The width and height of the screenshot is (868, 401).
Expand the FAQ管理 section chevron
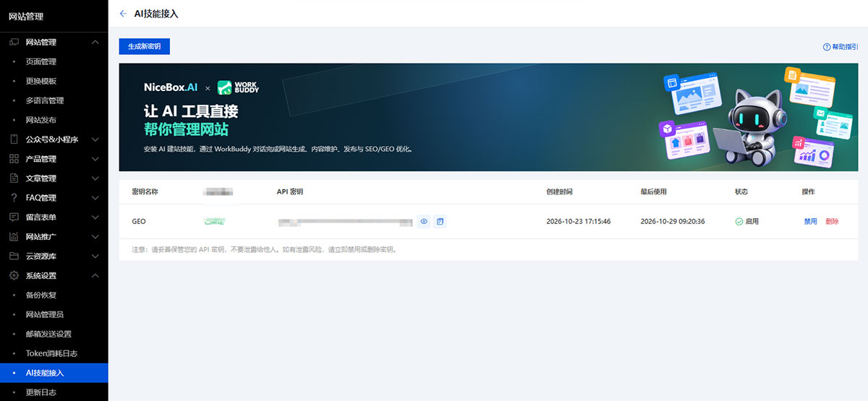95,198
